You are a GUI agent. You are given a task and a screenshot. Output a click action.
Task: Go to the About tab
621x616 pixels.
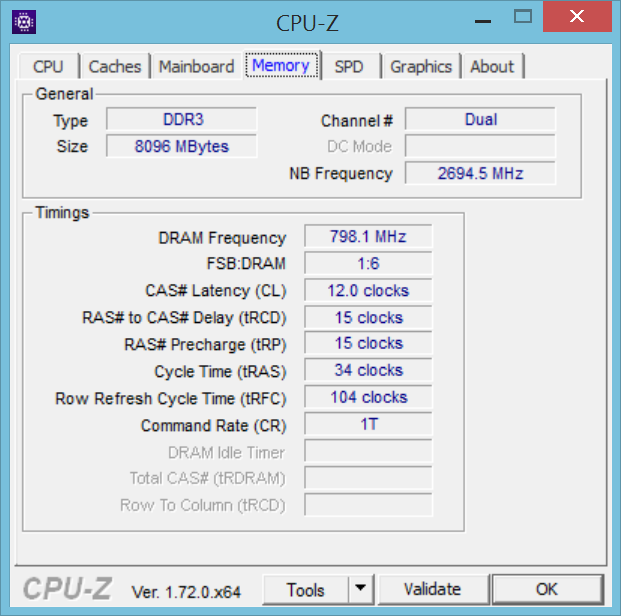492,67
